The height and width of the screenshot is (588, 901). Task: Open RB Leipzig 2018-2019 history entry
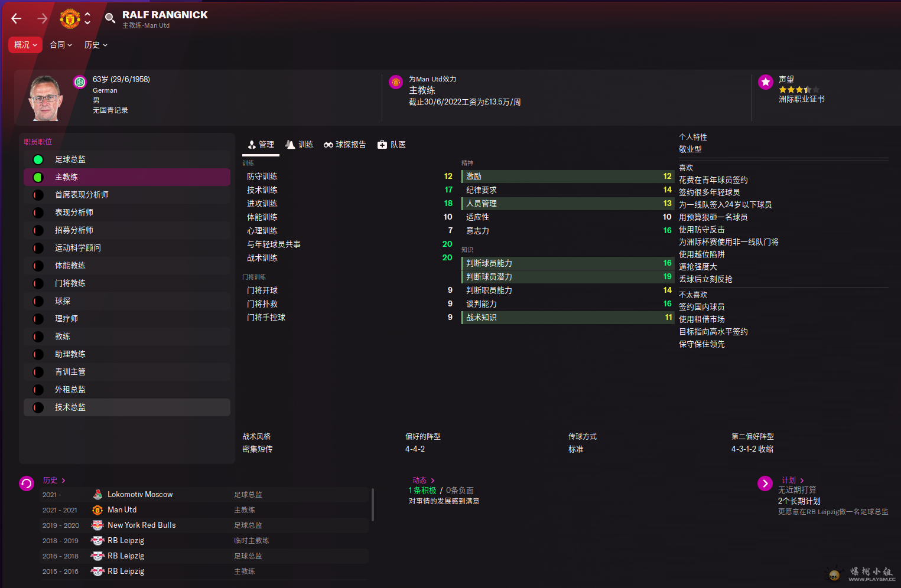204,541
